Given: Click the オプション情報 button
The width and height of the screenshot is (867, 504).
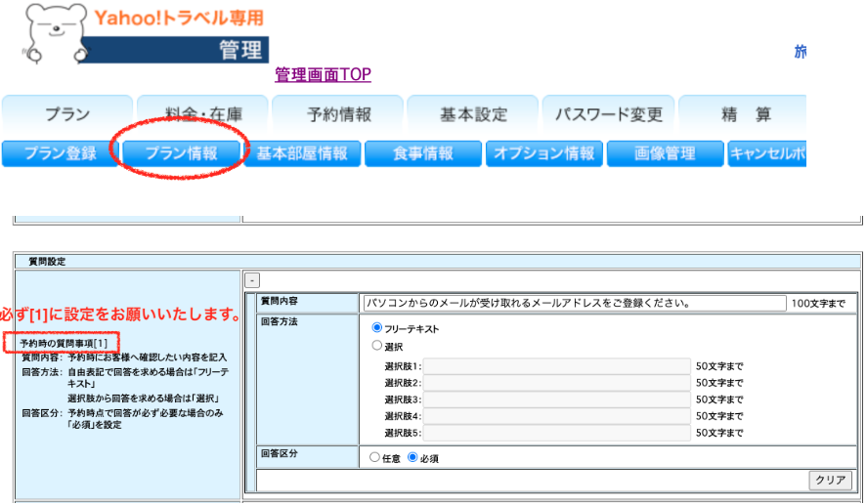Looking at the screenshot, I should 544,153.
